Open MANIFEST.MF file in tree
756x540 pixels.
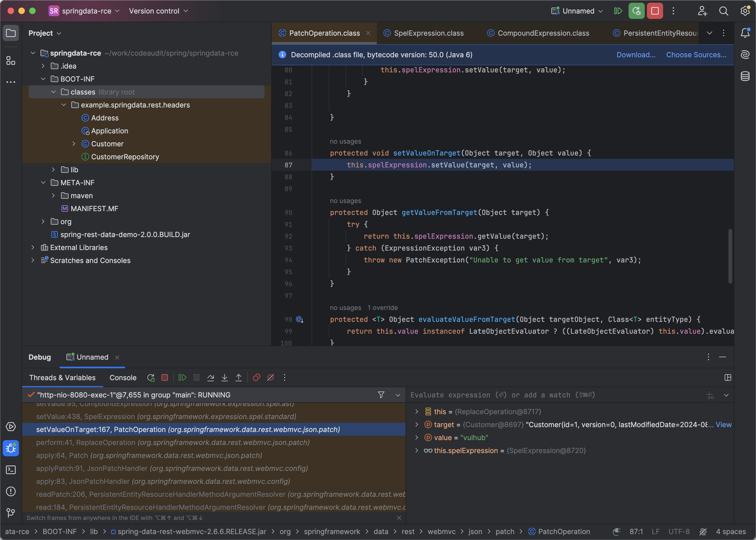coord(94,208)
